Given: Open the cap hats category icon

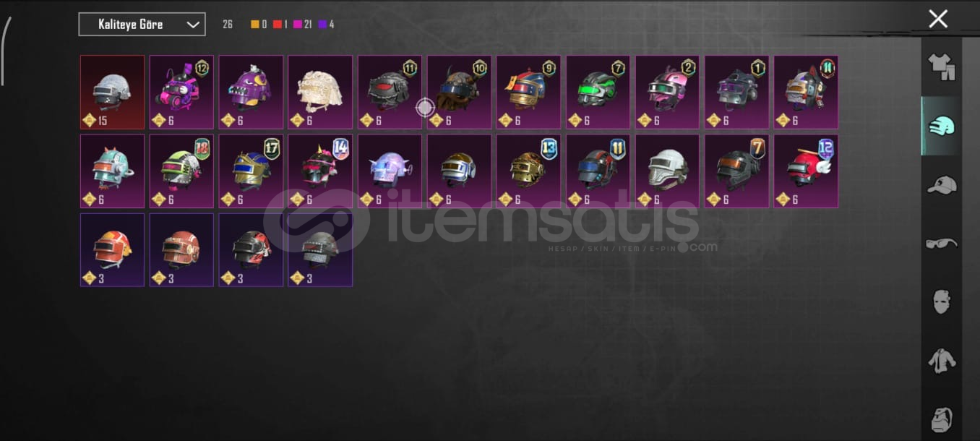Looking at the screenshot, I should [942, 184].
